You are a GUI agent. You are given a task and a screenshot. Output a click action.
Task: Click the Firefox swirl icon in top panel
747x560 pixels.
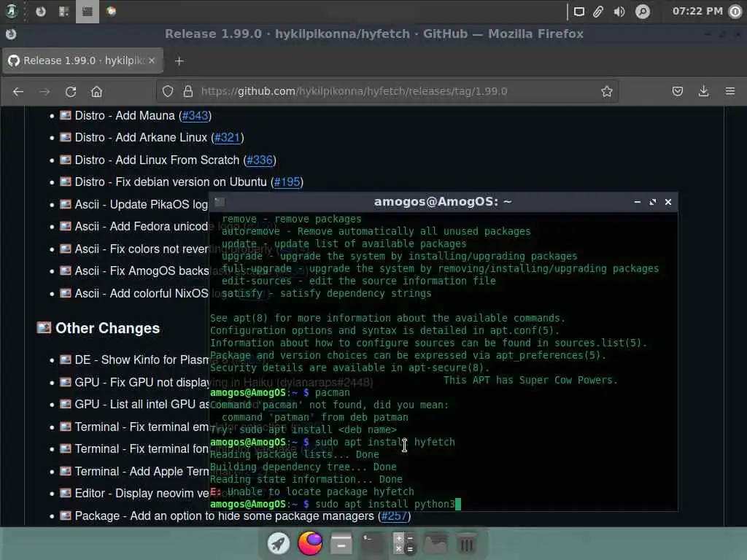(x=41, y=11)
